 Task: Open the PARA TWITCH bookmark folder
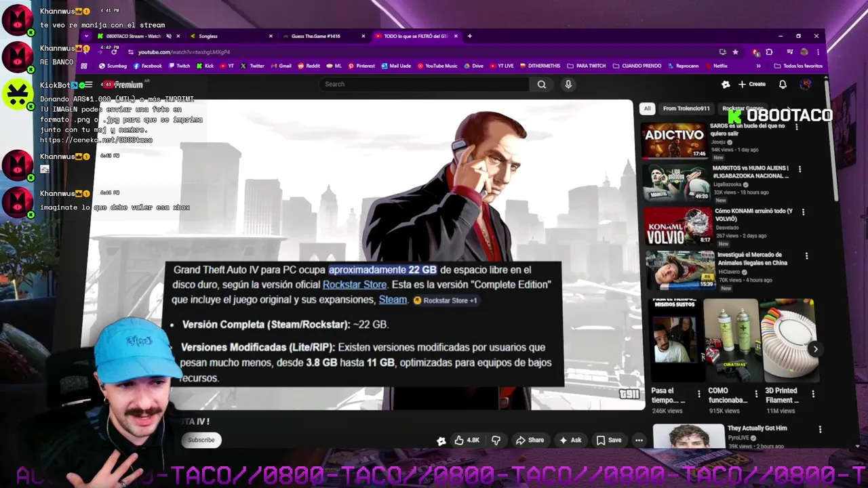coord(587,66)
